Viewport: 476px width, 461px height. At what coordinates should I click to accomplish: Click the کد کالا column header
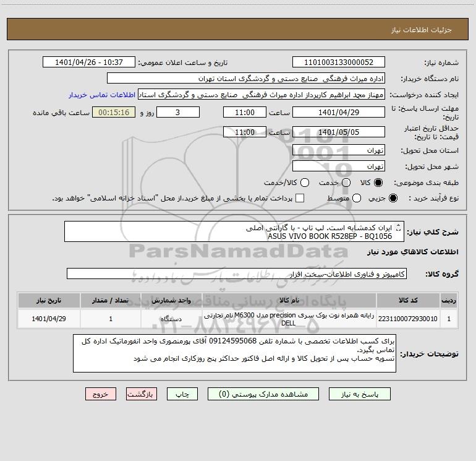(x=408, y=300)
